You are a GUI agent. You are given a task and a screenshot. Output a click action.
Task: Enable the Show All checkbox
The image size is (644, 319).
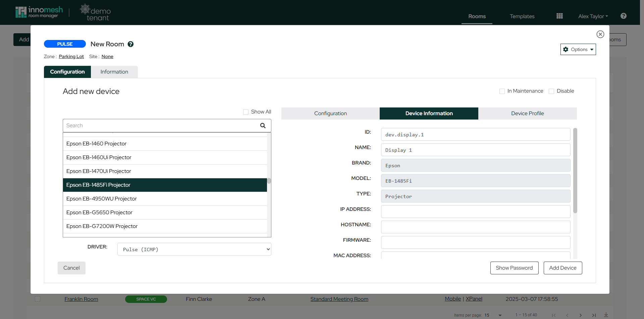tap(246, 112)
